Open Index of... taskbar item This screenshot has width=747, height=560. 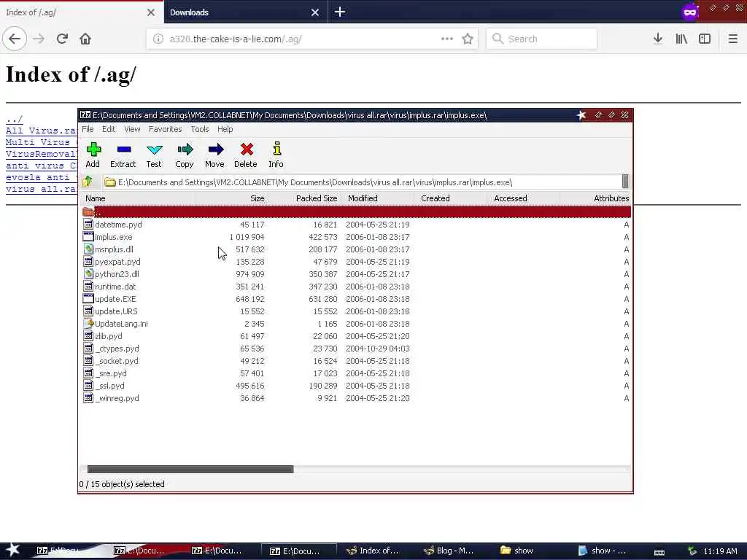point(374,551)
